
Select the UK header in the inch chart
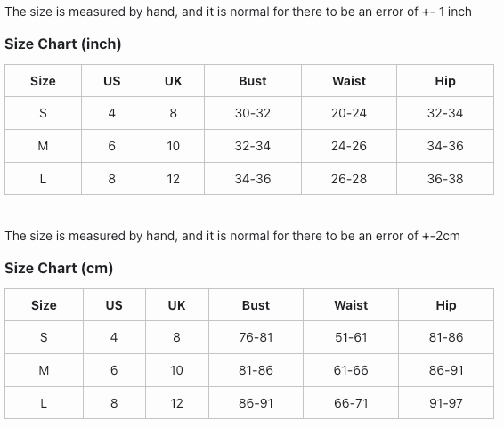174,81
